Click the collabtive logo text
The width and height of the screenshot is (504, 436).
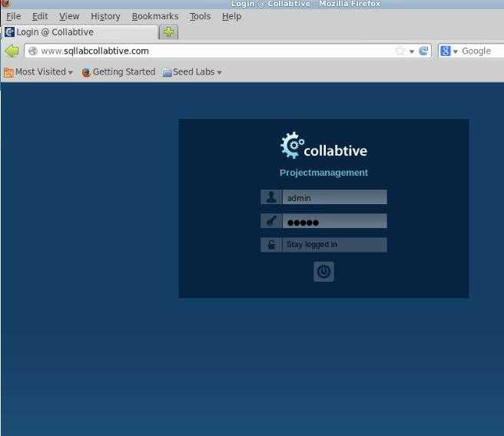click(x=335, y=151)
